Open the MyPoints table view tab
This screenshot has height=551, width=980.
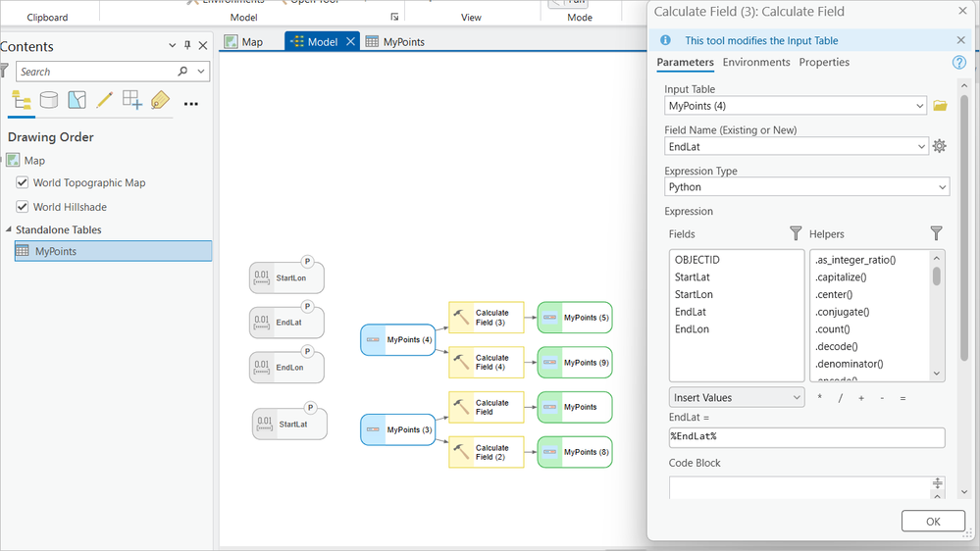(395, 42)
